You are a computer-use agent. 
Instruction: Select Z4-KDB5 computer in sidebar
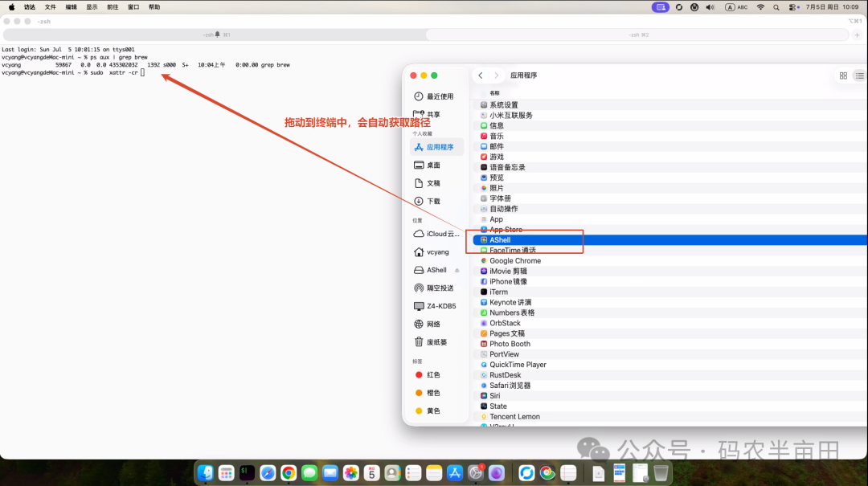pos(435,306)
